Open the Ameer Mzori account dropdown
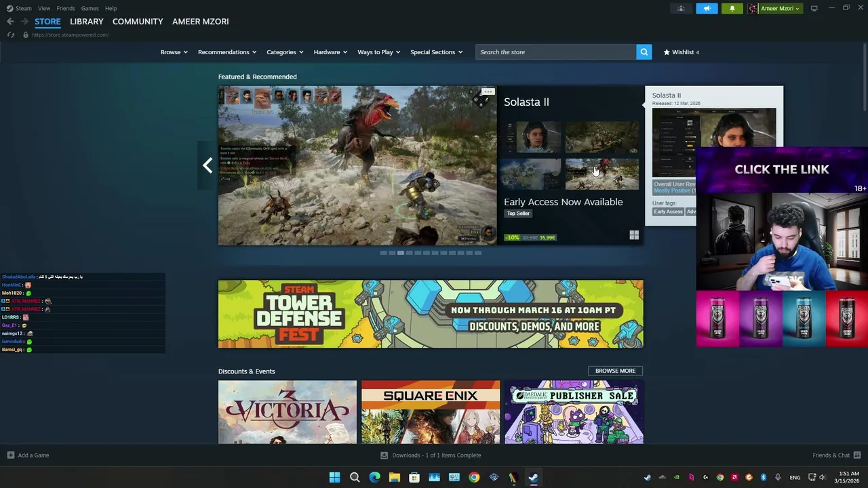Image resolution: width=868 pixels, height=488 pixels. (x=775, y=8)
